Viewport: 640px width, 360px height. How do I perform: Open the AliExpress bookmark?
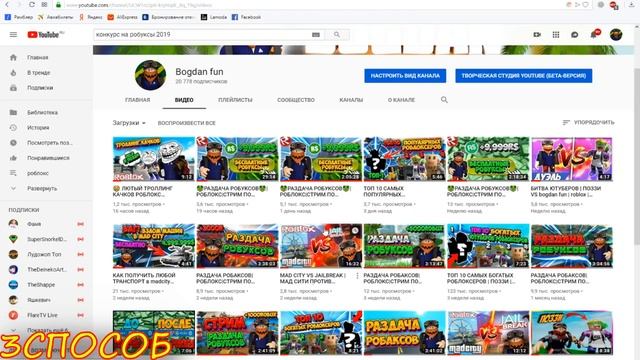click(x=122, y=17)
